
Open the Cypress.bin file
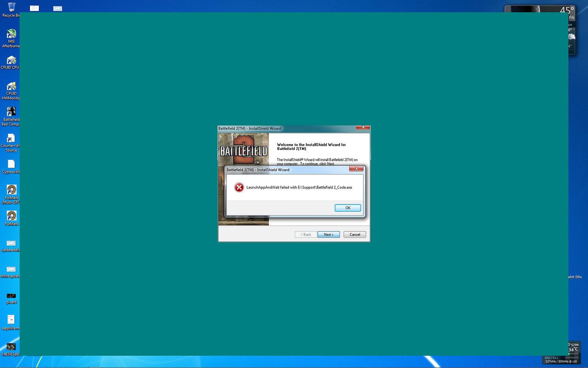pyautogui.click(x=11, y=164)
